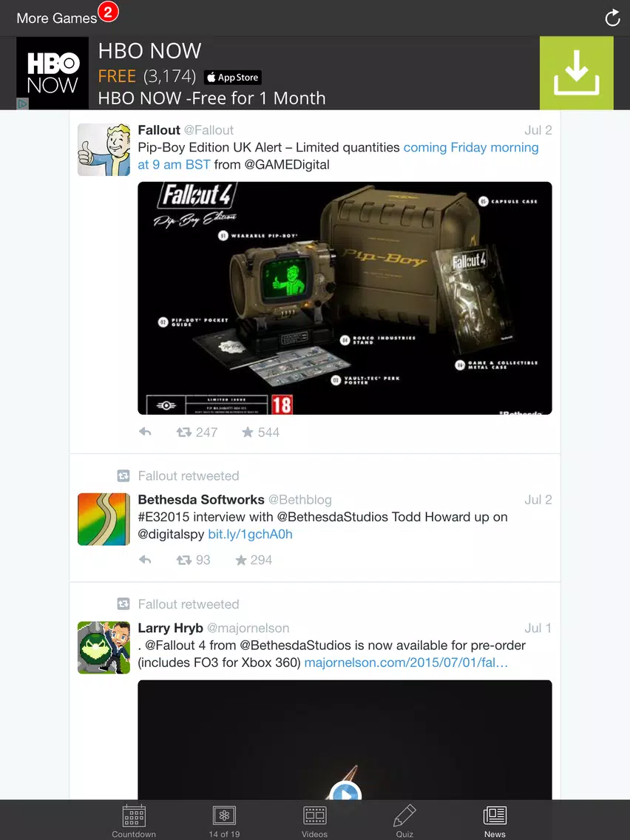Screen dimensions: 630x840
Task: Reply to the Pip-Boy Edition tweet
Action: (145, 432)
